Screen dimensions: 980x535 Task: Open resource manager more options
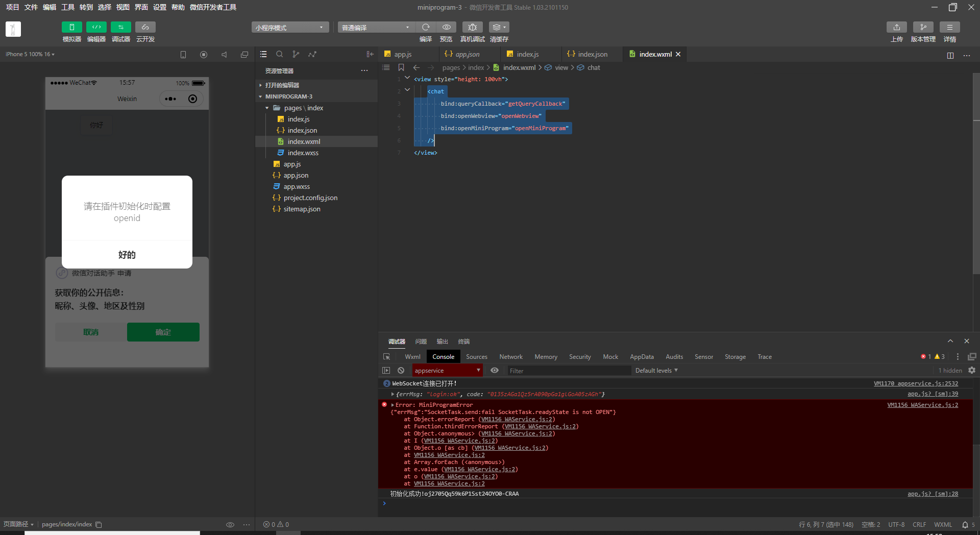(364, 70)
